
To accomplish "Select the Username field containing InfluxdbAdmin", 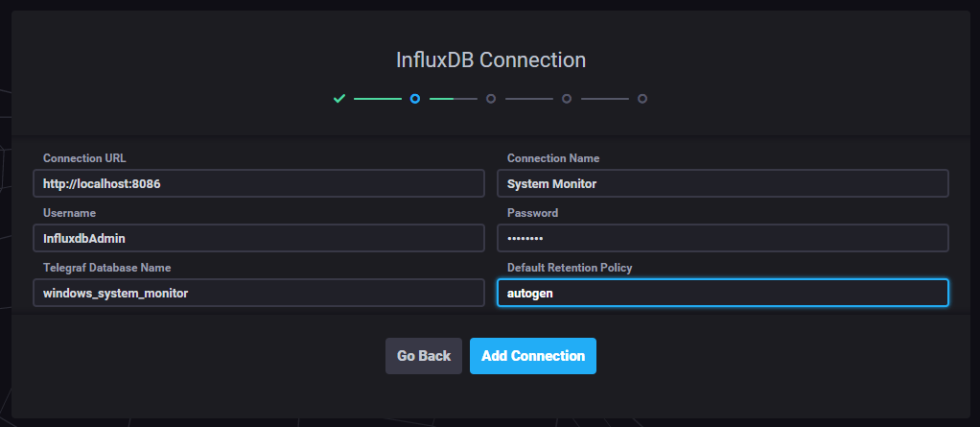I will [258, 238].
